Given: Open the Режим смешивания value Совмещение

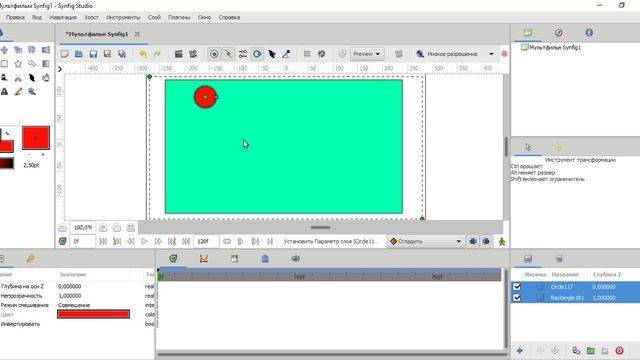Looking at the screenshot, I should (74, 305).
